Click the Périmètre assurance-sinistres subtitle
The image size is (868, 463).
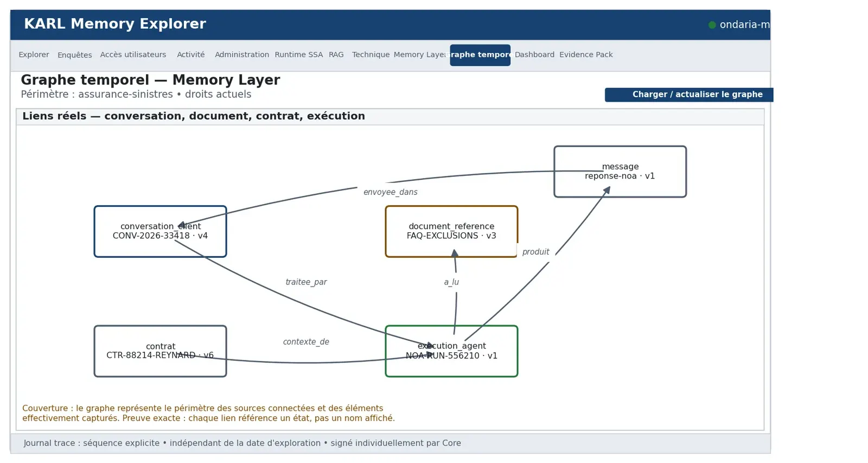tap(136, 94)
